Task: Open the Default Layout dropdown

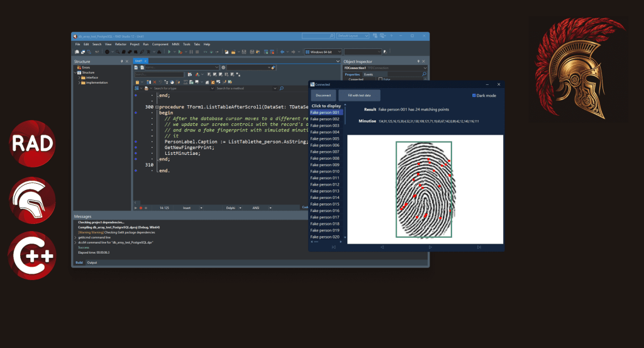Action: (357, 36)
